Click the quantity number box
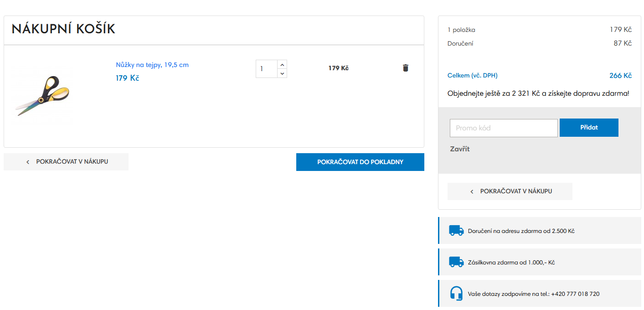 click(x=267, y=68)
